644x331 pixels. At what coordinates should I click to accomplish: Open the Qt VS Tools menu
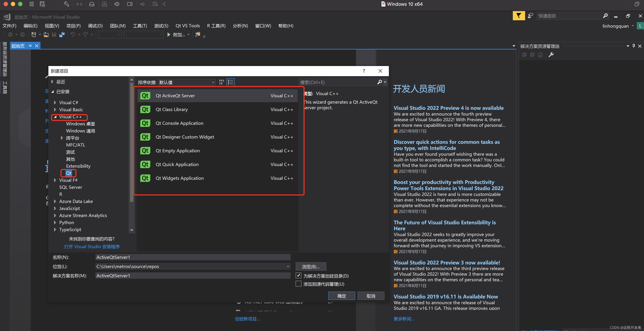click(x=188, y=26)
